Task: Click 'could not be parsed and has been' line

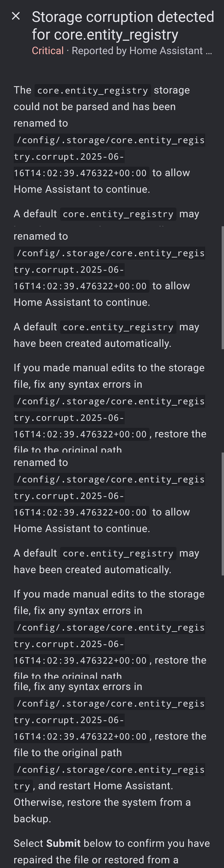Action: click(94, 107)
